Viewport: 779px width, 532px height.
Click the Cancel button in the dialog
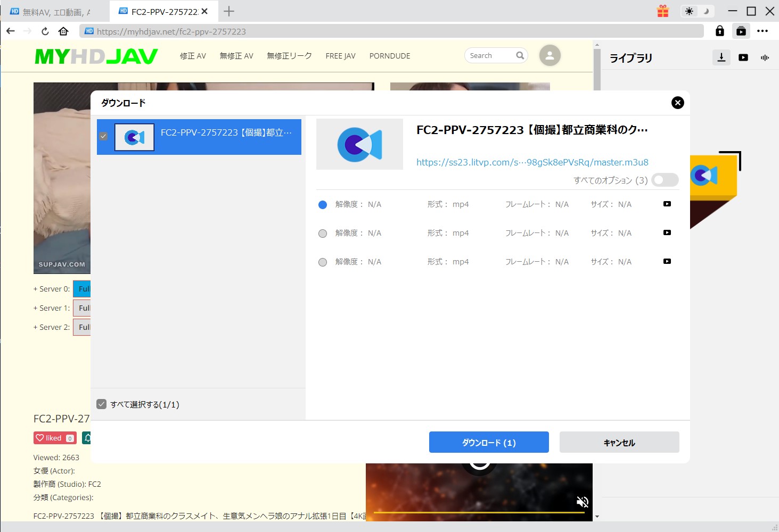click(619, 442)
